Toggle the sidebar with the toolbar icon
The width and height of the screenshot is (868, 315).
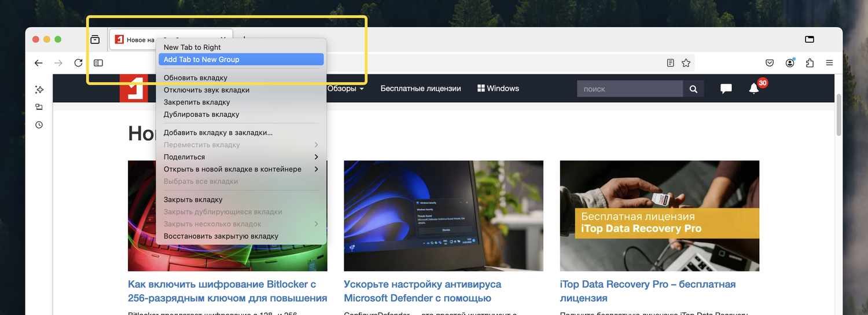[98, 63]
